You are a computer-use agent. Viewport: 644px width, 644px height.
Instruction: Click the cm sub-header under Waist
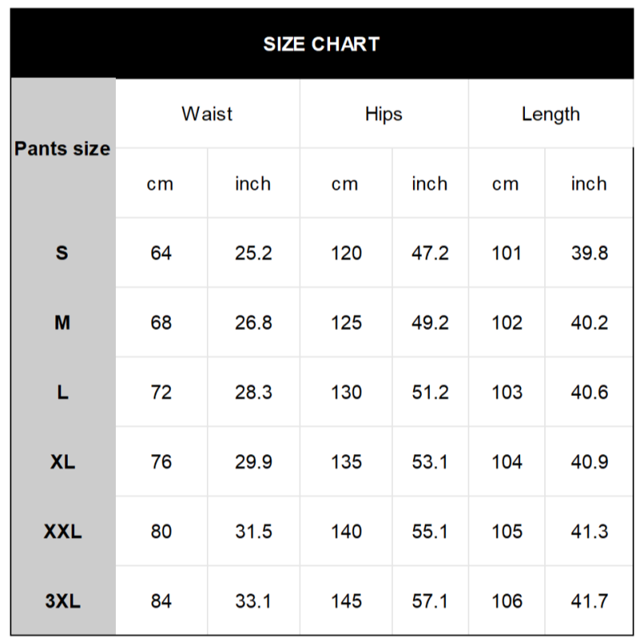tap(160, 184)
